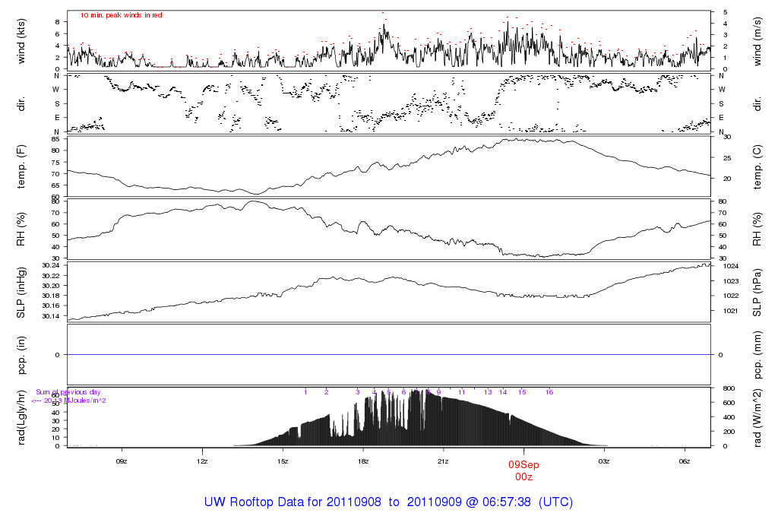The height and width of the screenshot is (532, 778).
Task: Click the wind (kts) axis label
Action: (x=21, y=41)
